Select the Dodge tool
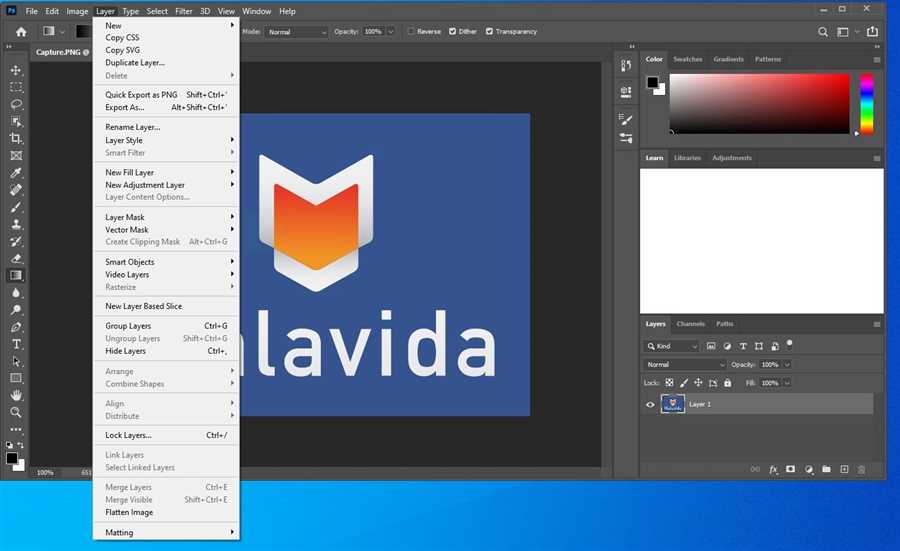This screenshot has height=551, width=900. pyautogui.click(x=16, y=310)
